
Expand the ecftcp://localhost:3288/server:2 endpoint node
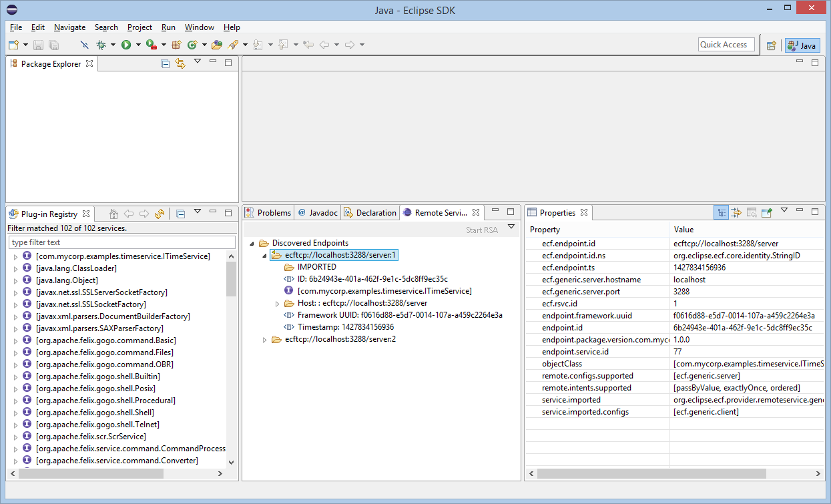pyautogui.click(x=265, y=340)
